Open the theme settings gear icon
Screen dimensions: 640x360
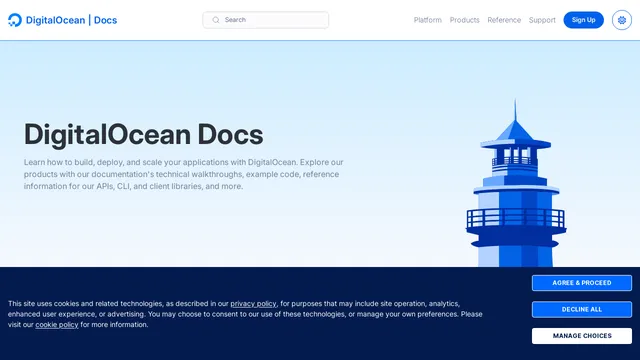[x=622, y=20]
